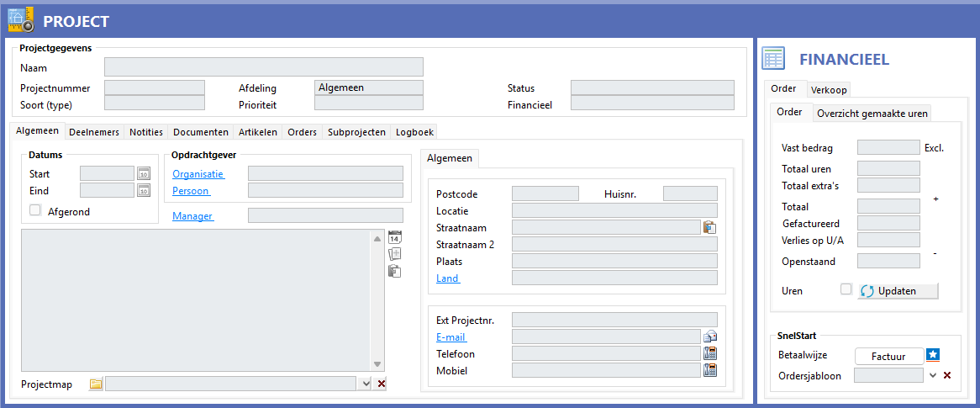Clear the Projectmap with the red X

pos(382,384)
